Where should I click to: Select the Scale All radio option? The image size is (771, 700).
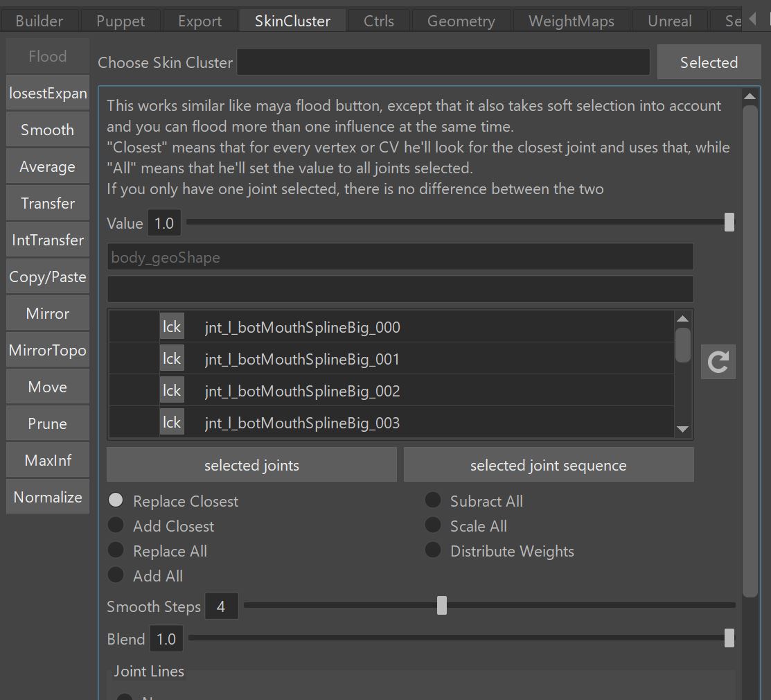(x=433, y=525)
